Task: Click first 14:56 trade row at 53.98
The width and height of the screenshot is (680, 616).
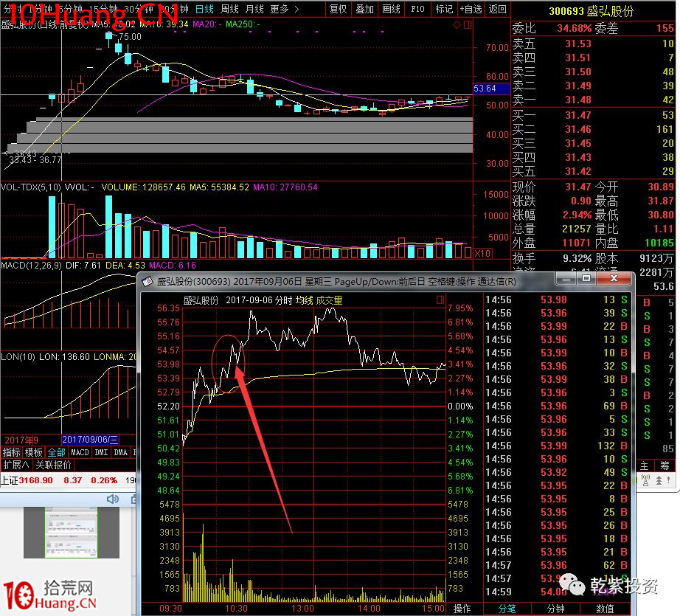Action: click(x=556, y=300)
